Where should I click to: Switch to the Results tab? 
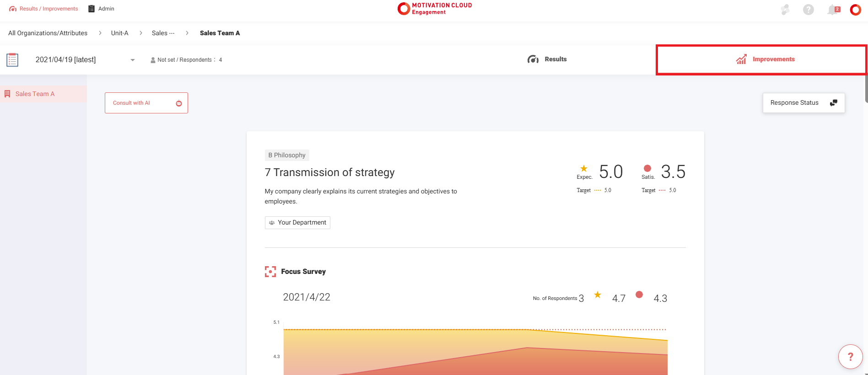547,59
